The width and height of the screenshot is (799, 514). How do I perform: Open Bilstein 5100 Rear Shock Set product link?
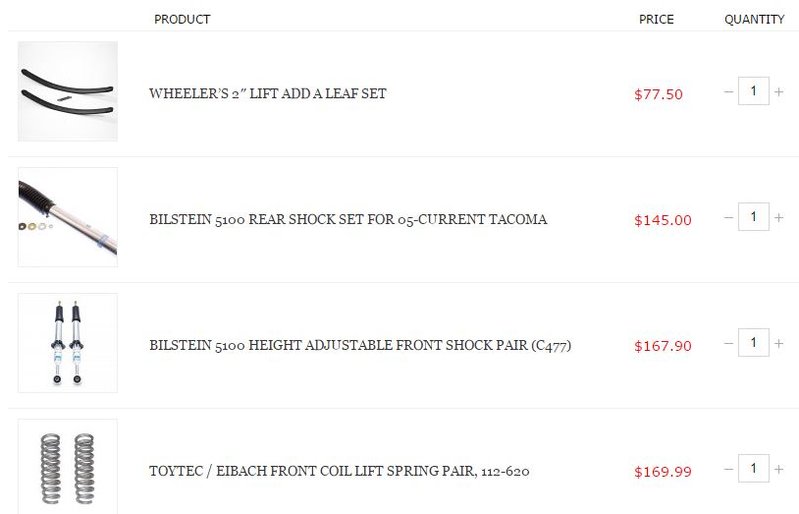pyautogui.click(x=348, y=220)
